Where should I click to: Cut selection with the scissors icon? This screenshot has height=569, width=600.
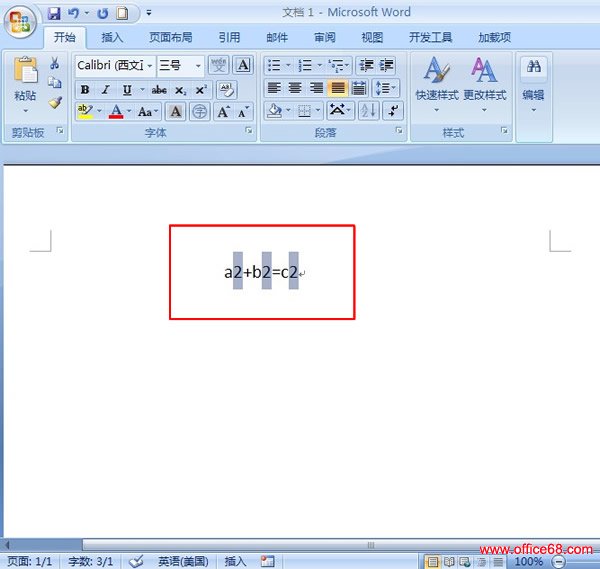(54, 64)
